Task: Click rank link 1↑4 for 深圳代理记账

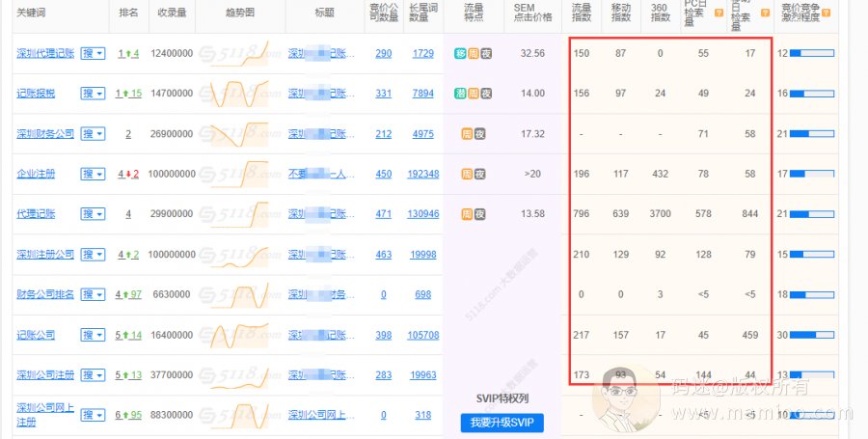Action: point(128,53)
